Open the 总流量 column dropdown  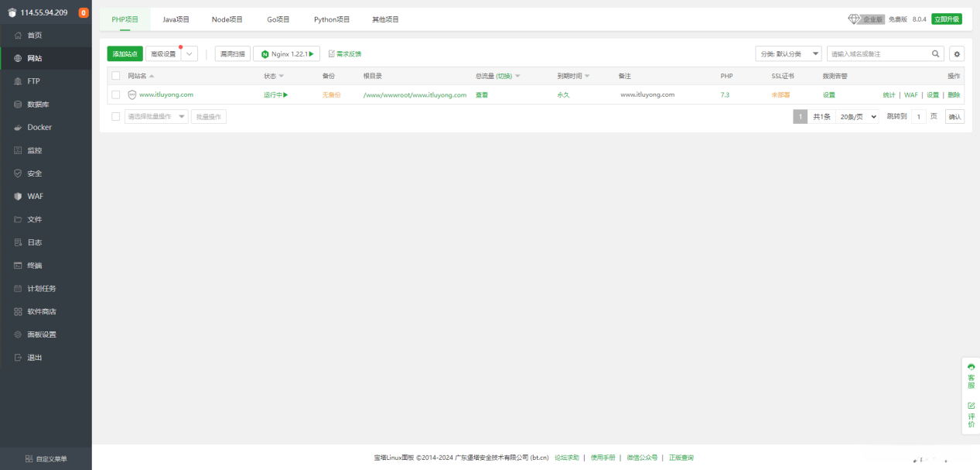pos(517,76)
